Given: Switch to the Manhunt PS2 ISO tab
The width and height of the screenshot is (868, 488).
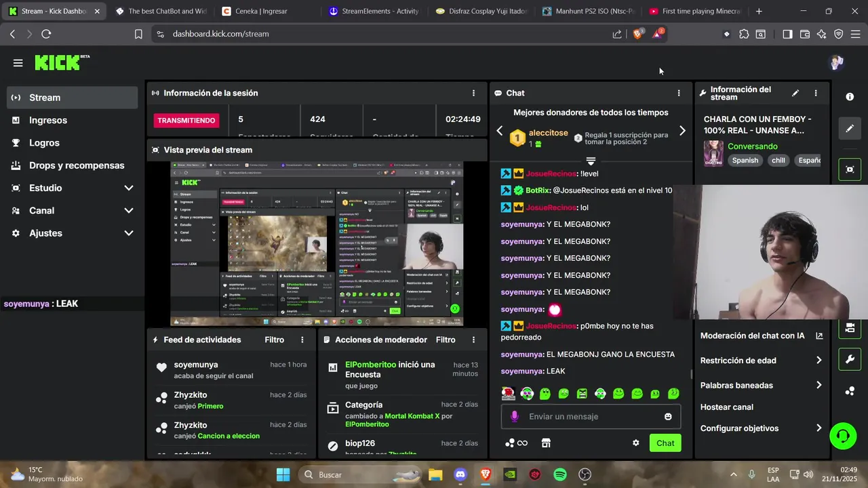Looking at the screenshot, I should pos(588,11).
